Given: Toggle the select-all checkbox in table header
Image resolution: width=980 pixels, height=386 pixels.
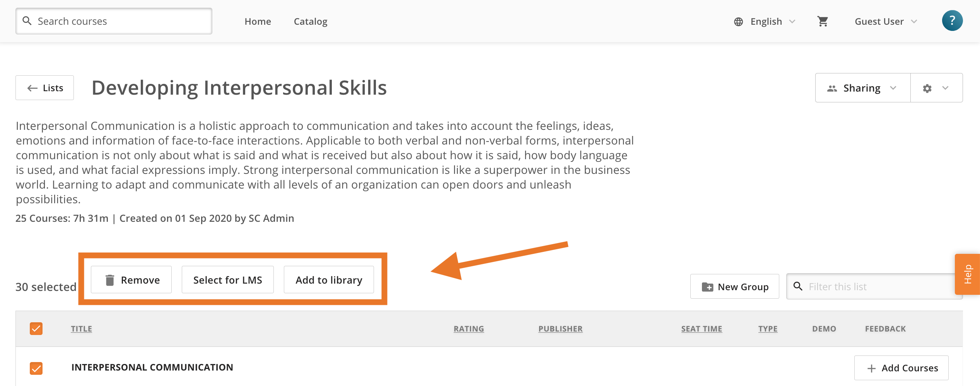Looking at the screenshot, I should click(x=36, y=329).
